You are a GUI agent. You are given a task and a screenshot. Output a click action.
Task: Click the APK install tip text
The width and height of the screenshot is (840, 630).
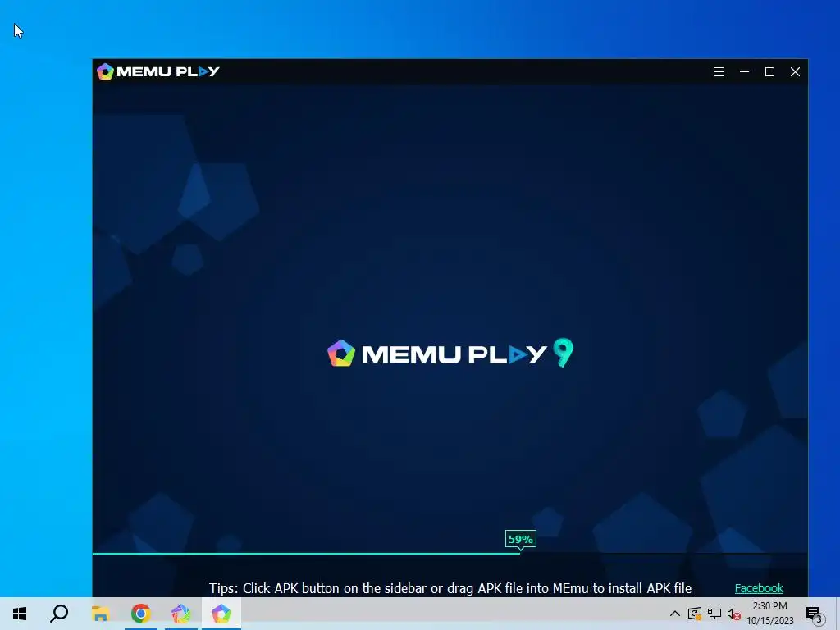[x=450, y=588]
